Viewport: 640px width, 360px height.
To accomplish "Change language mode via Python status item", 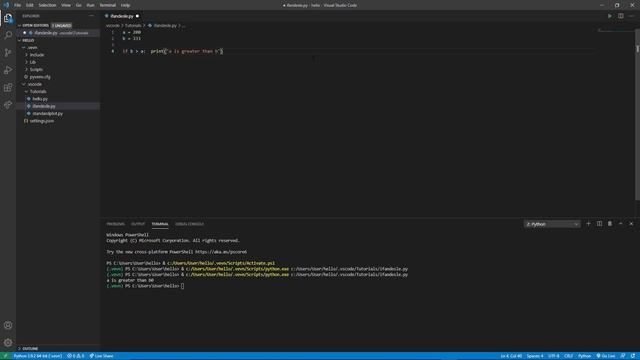I will (584, 356).
